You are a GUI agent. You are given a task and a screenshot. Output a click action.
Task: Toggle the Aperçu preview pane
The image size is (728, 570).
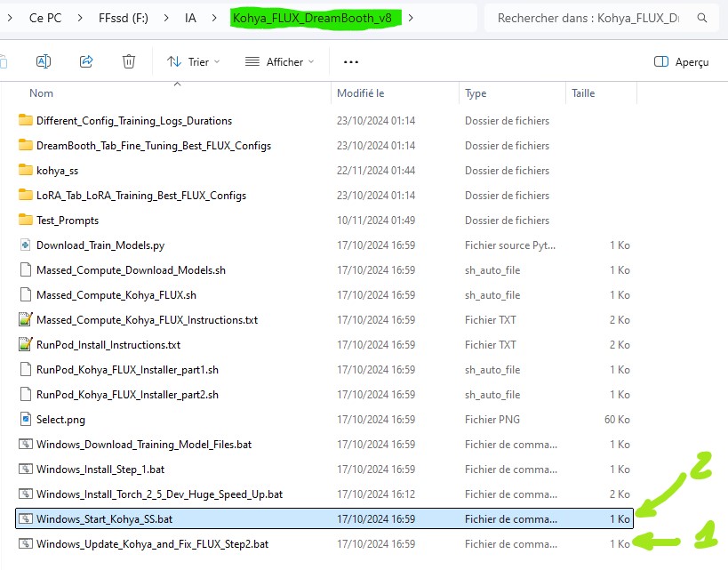pos(681,61)
